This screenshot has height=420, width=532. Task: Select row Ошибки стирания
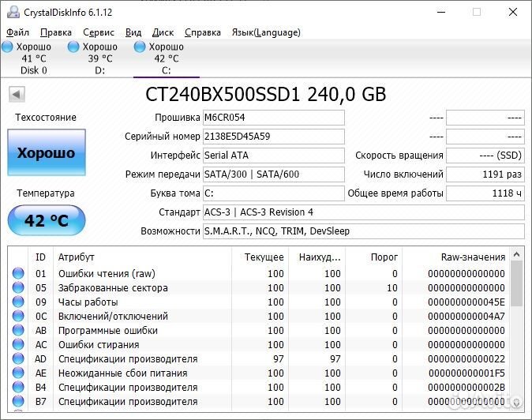(259, 345)
